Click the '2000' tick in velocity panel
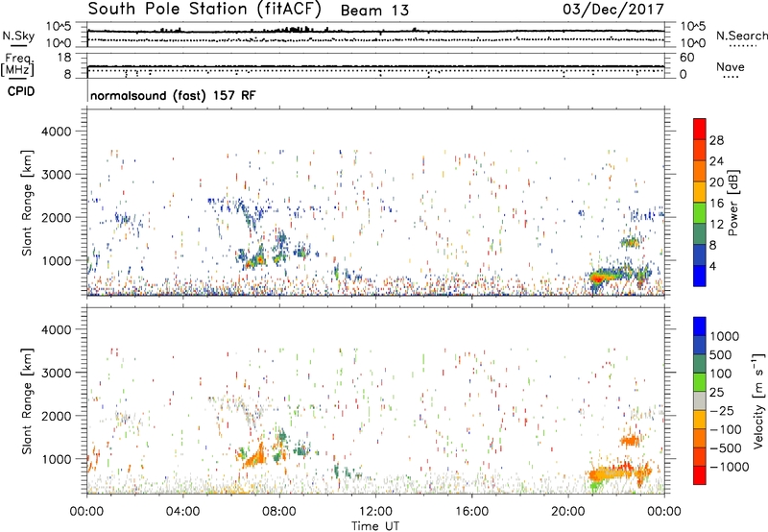This screenshot has width=768, height=532. point(57,416)
